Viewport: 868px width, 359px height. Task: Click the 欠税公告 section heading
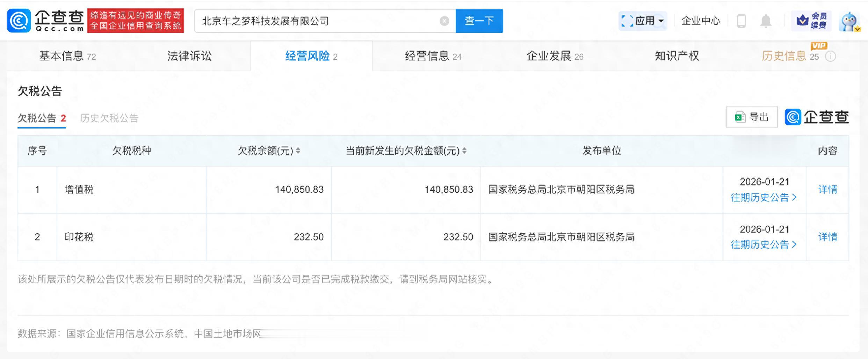coord(40,91)
